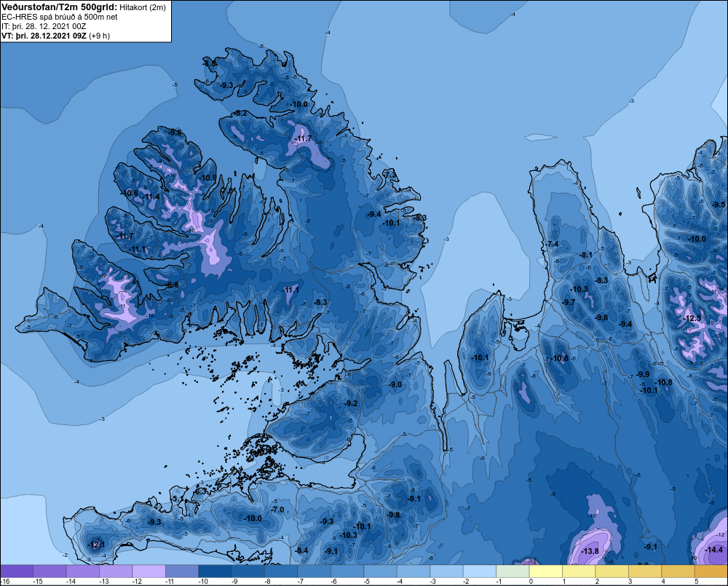Image resolution: width=728 pixels, height=586 pixels.
Task: Click the -12.5 temperature label
Action: tap(693, 318)
